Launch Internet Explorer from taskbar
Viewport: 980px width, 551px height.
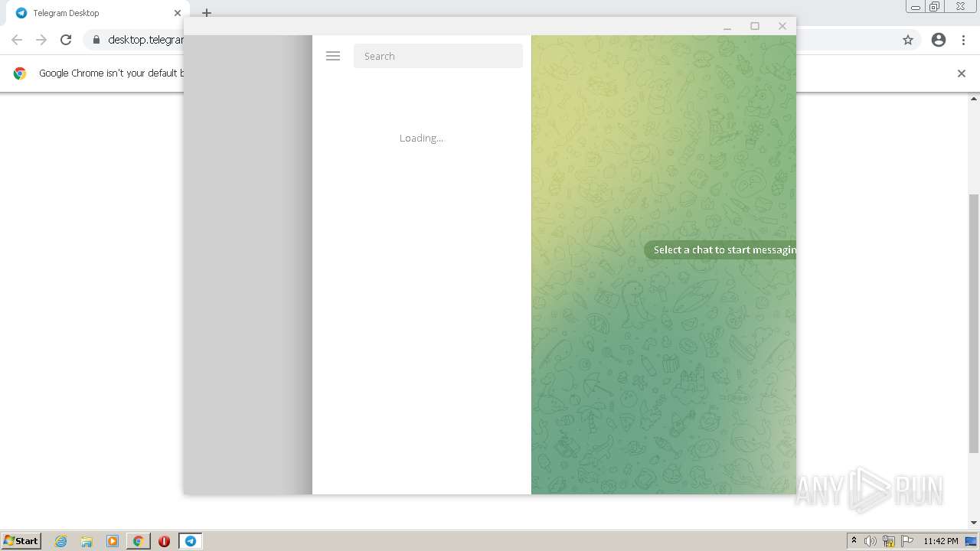[61, 541]
